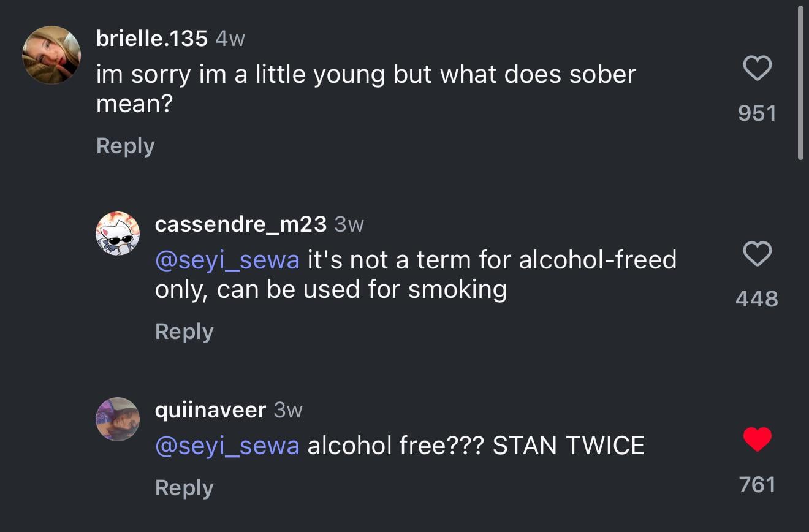
Task: Open quiinaveer's profile avatar
Action: (x=118, y=419)
